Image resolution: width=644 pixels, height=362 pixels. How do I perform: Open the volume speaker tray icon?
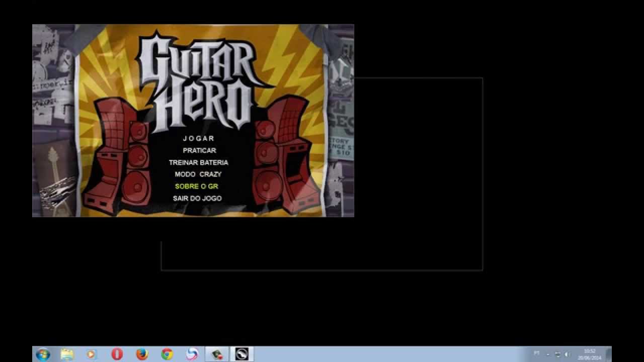tap(567, 354)
